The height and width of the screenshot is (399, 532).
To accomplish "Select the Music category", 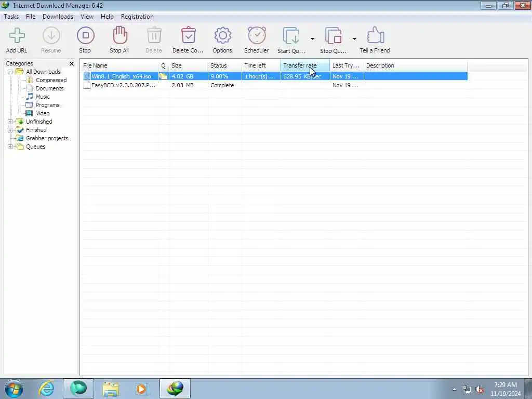I will [x=43, y=97].
